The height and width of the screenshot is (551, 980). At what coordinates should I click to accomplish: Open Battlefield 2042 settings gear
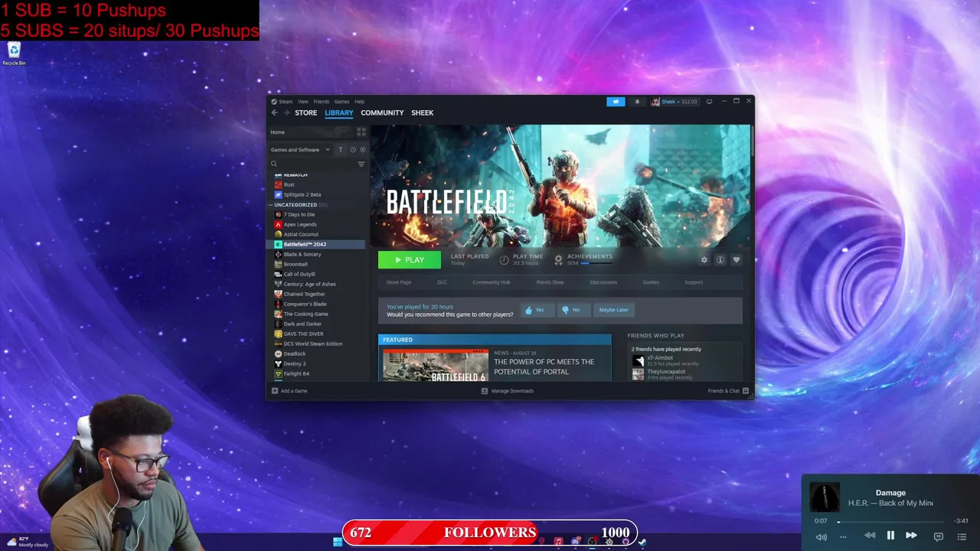tap(704, 260)
